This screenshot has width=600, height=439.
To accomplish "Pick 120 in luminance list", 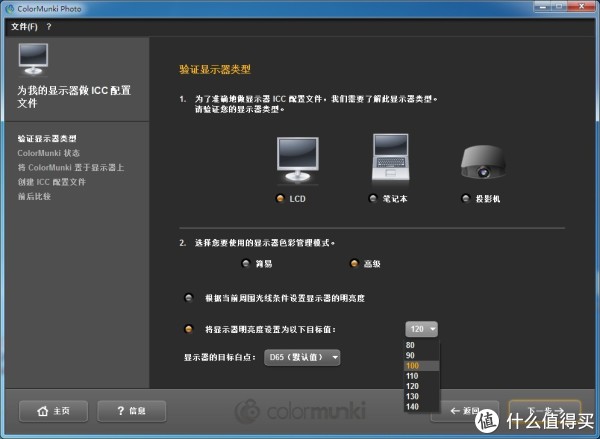I will click(x=421, y=386).
